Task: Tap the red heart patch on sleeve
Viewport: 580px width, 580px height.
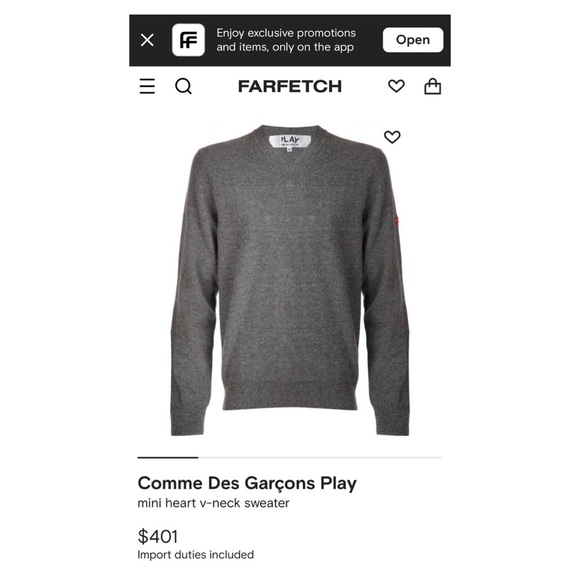Action: [397, 220]
